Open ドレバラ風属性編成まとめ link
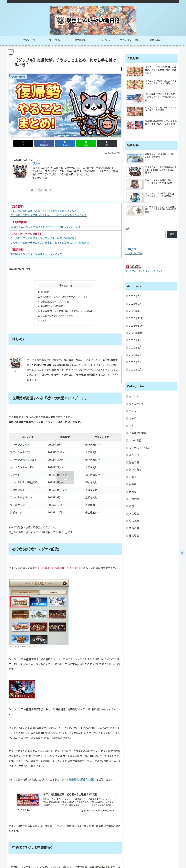The width and height of the screenshot is (186, 868). click(x=46, y=211)
